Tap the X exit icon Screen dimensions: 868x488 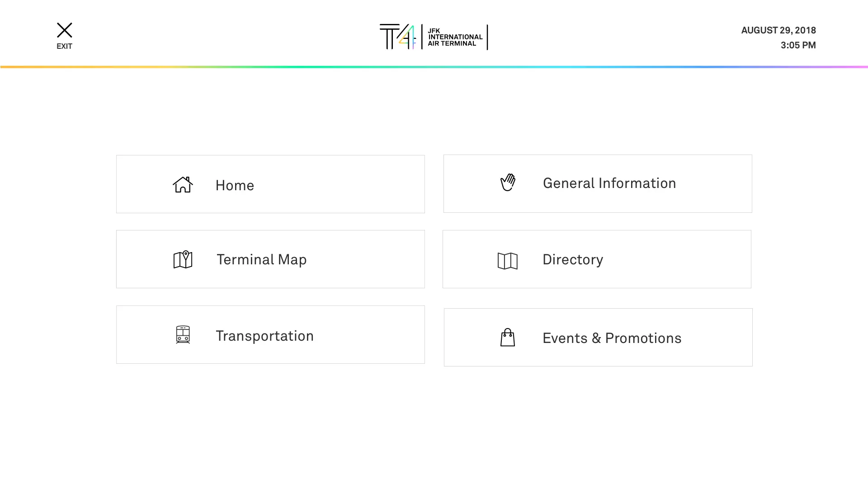(64, 30)
